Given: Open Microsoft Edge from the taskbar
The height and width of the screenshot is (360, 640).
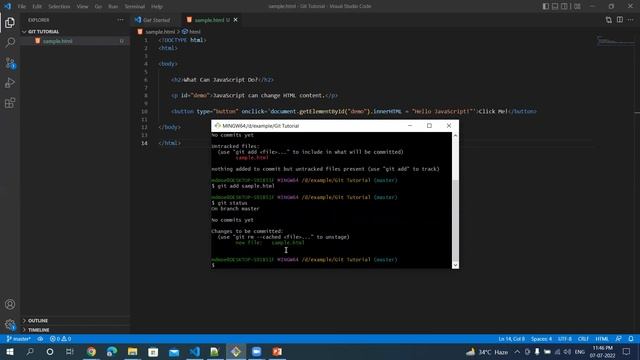Looking at the screenshot, I should 112,352.
